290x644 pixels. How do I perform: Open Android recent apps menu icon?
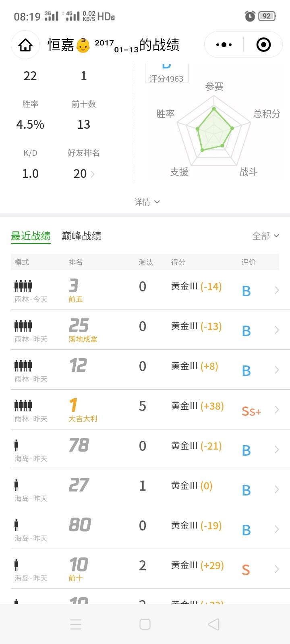pyautogui.click(x=76, y=624)
